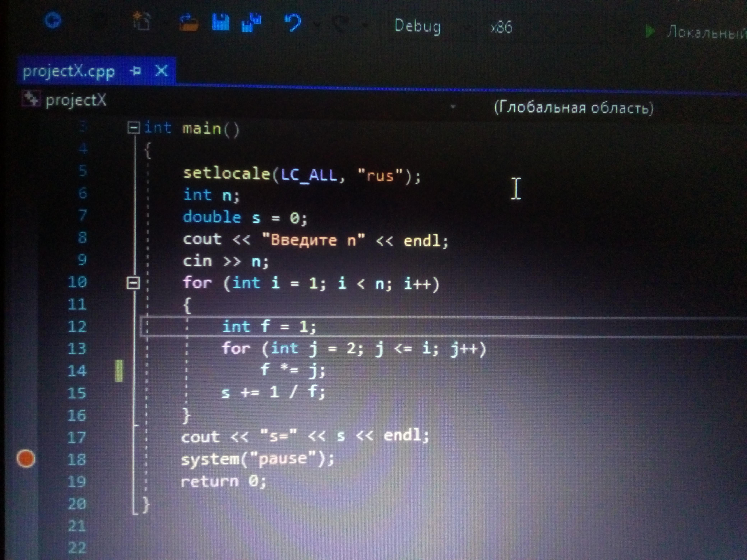Place the cursor at the end of line 15
Image resolution: width=747 pixels, height=560 pixels.
(326, 392)
